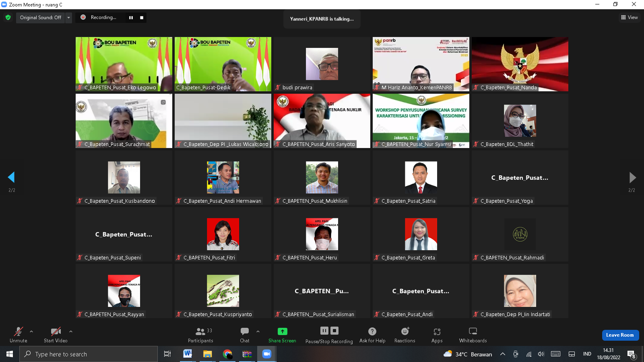Open the Chat panel
The width and height of the screenshot is (644, 362).
tap(244, 335)
